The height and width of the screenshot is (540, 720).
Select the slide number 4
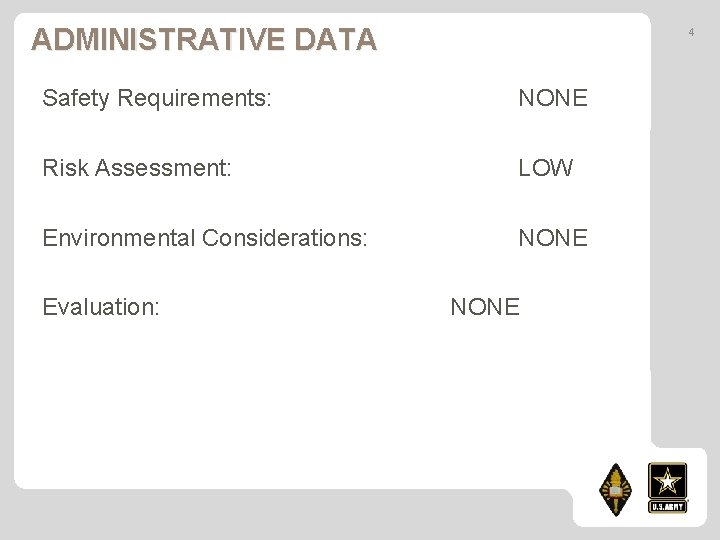[691, 32]
